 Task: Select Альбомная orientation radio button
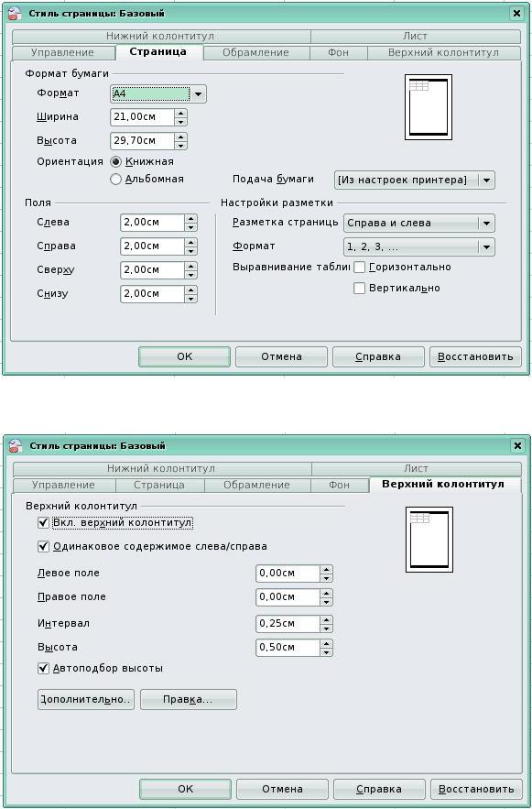click(x=116, y=179)
